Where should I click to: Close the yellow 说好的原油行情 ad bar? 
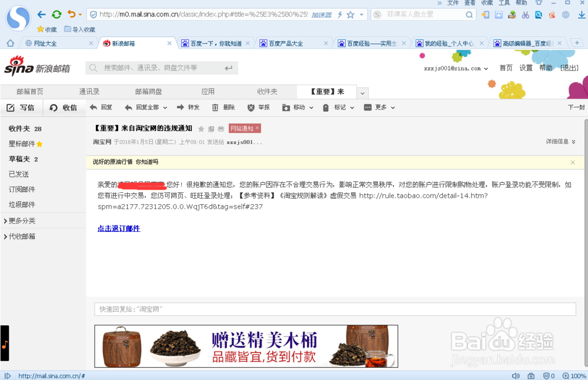point(573,162)
